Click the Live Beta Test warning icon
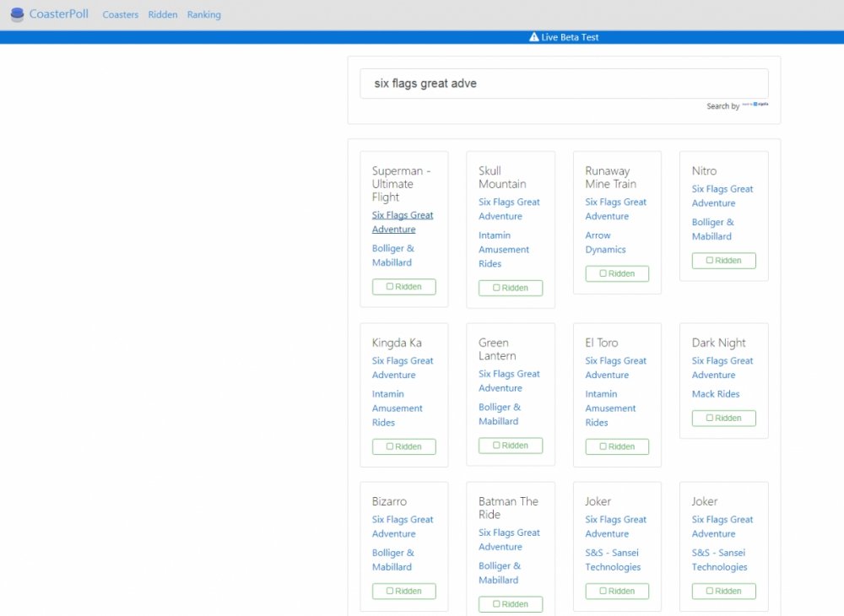The height and width of the screenshot is (616, 844). point(533,37)
